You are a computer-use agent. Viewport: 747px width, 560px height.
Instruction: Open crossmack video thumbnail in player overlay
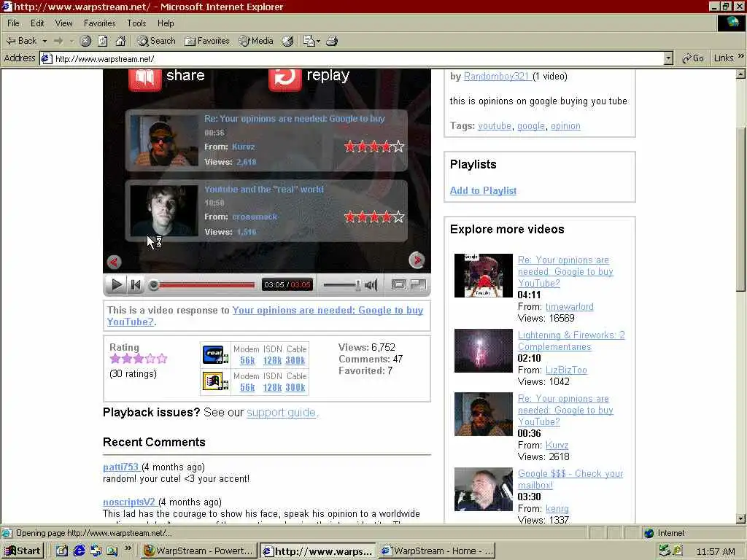pyautogui.click(x=164, y=211)
